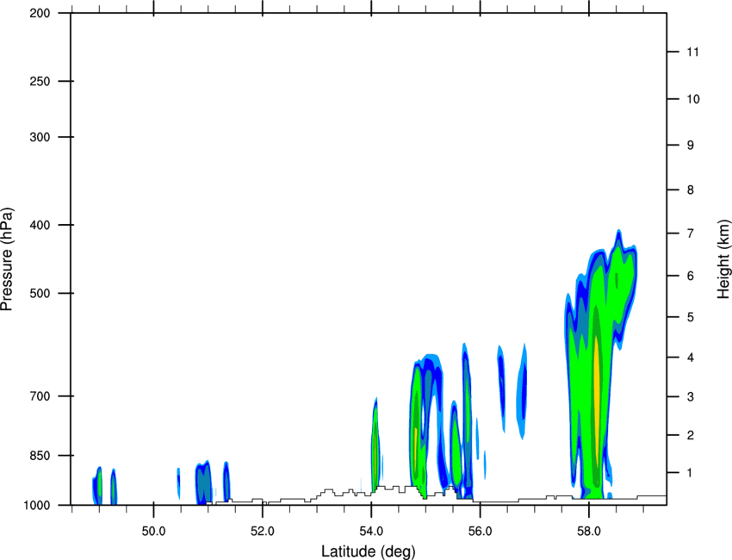Screen dimensions: 732x560
Task: Click height tick label 9
Action: [x=691, y=146]
